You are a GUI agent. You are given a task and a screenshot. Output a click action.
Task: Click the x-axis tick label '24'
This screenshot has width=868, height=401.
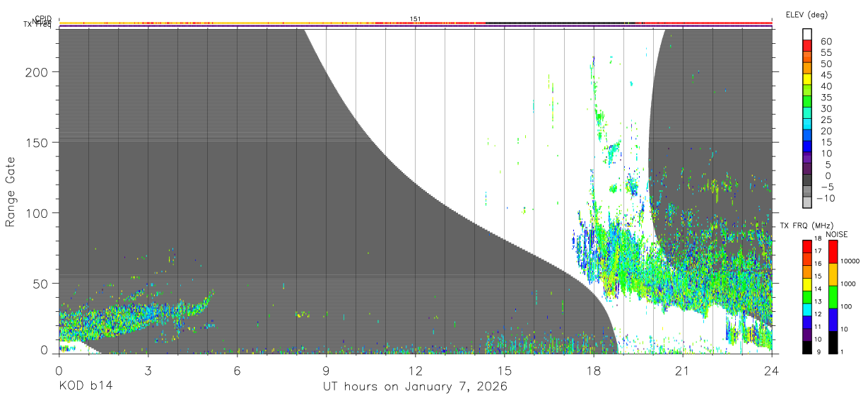(x=772, y=370)
